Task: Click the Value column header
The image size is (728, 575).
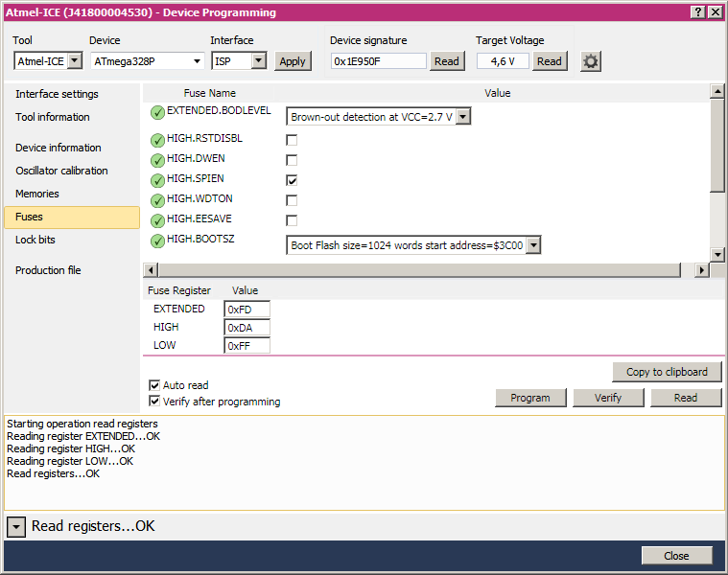Action: [497, 93]
